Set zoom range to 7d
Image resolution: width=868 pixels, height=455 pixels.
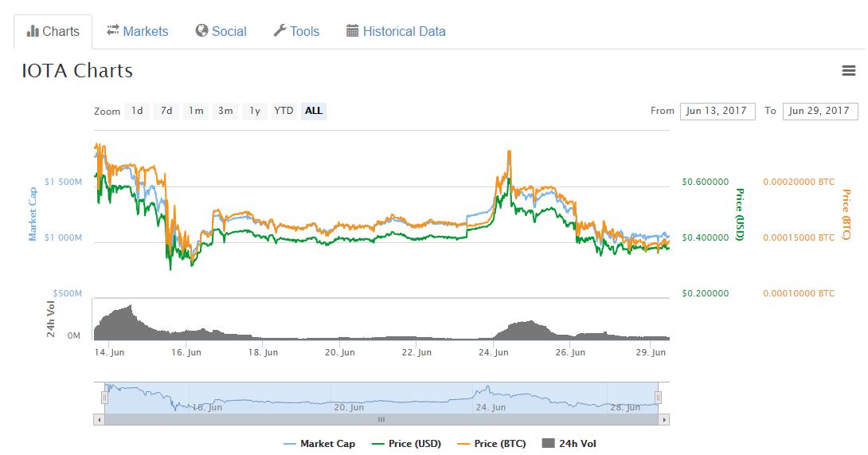coord(166,111)
